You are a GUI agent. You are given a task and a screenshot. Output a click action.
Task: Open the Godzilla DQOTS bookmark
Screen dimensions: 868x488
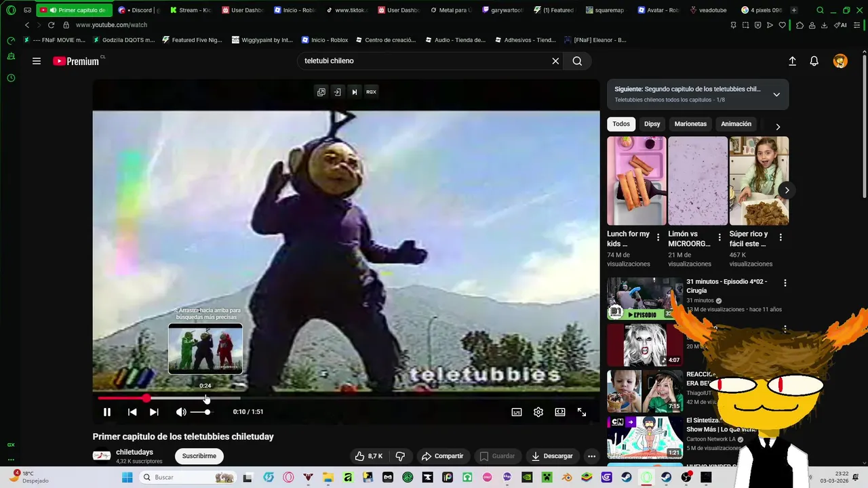(123, 40)
